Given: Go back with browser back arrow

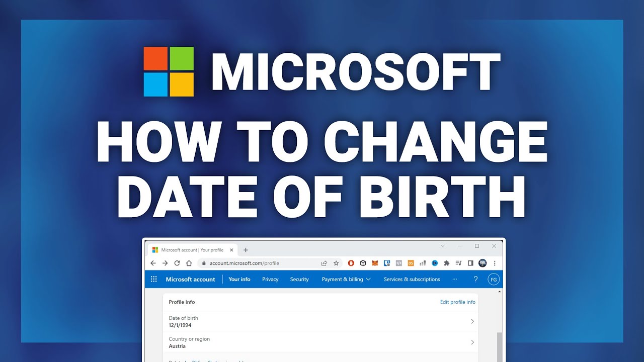Looking at the screenshot, I should click(153, 263).
